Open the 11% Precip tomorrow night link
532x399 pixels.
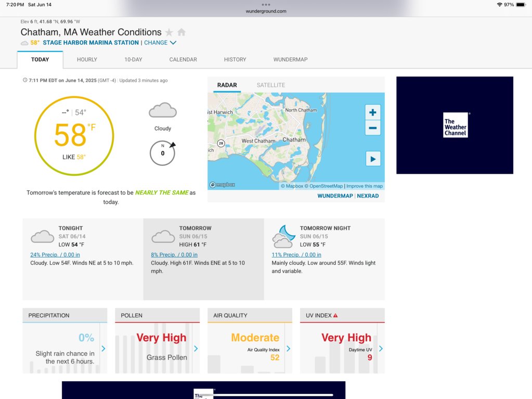(296, 255)
